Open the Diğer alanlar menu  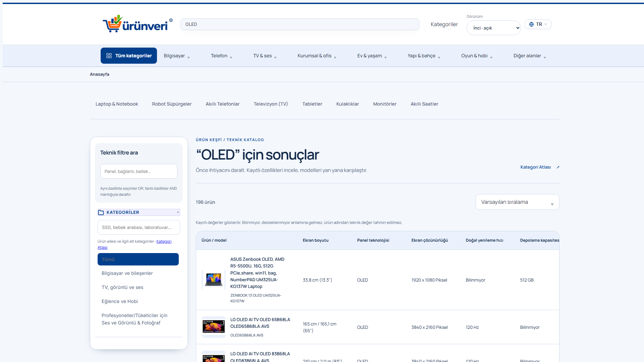pos(530,56)
